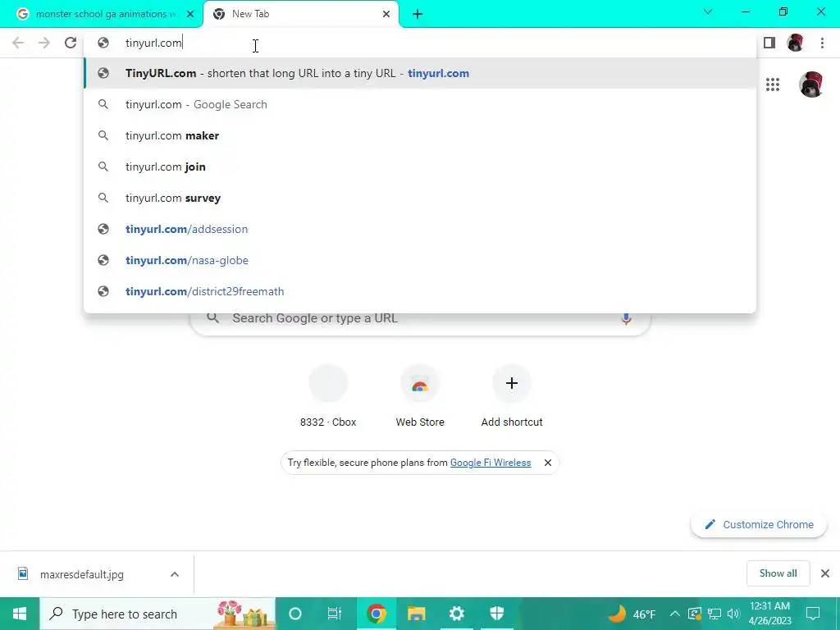Image resolution: width=840 pixels, height=630 pixels.
Task: Choose the tinyurl.com - Google Search suggestion
Action: 420,104
